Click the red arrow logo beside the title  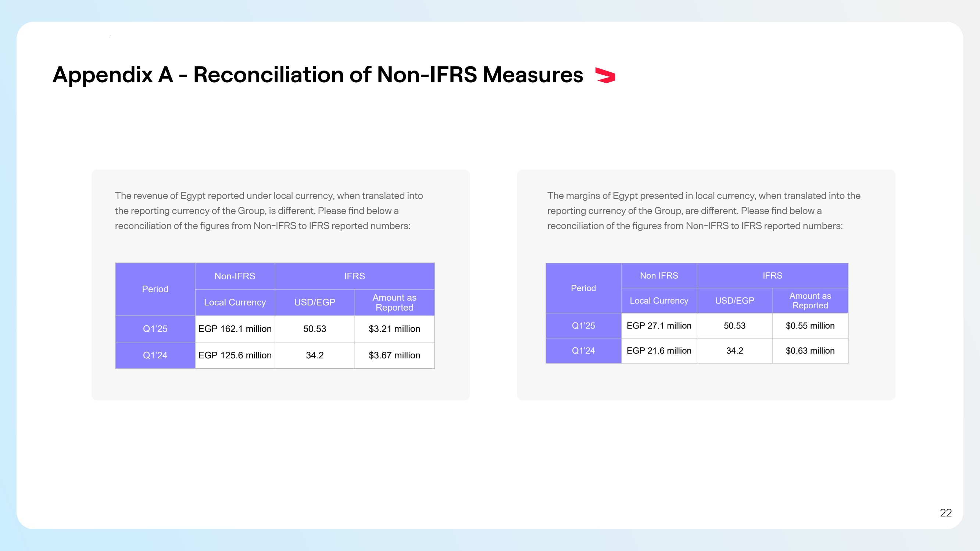pyautogui.click(x=605, y=75)
